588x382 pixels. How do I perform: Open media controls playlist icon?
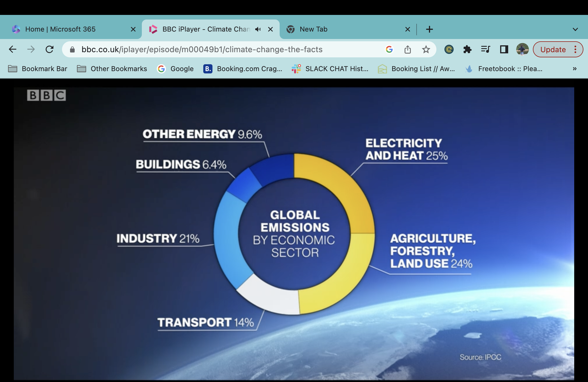click(x=485, y=49)
